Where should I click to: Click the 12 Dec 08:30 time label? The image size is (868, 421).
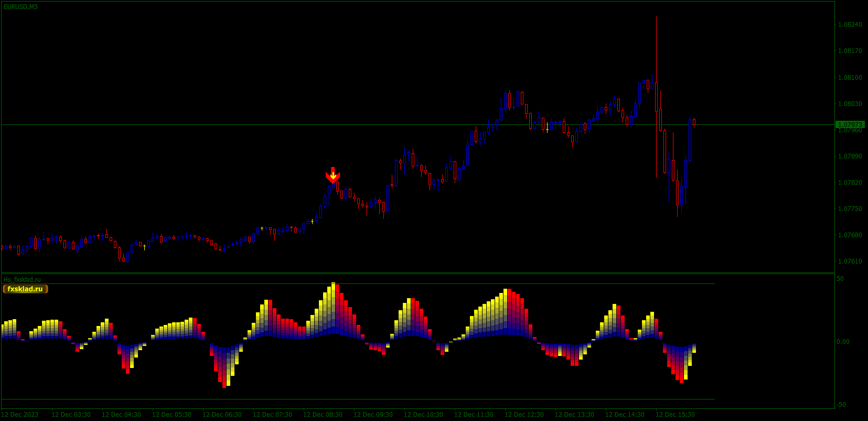pyautogui.click(x=323, y=415)
